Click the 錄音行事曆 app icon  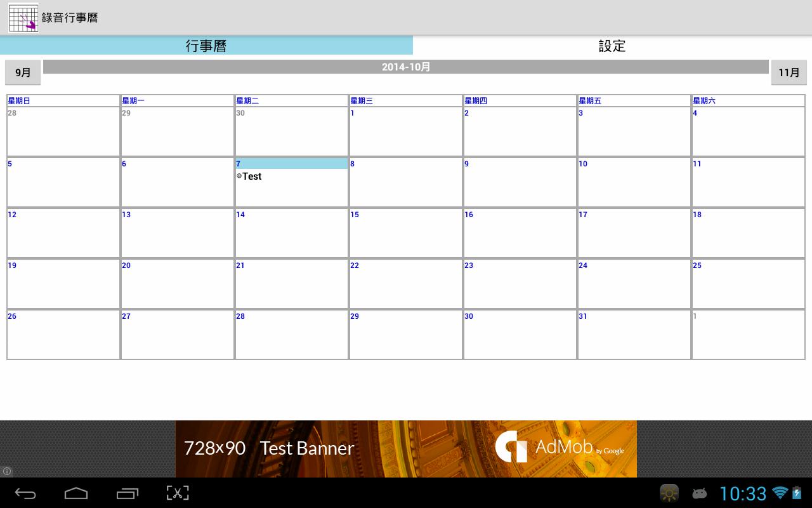point(23,17)
